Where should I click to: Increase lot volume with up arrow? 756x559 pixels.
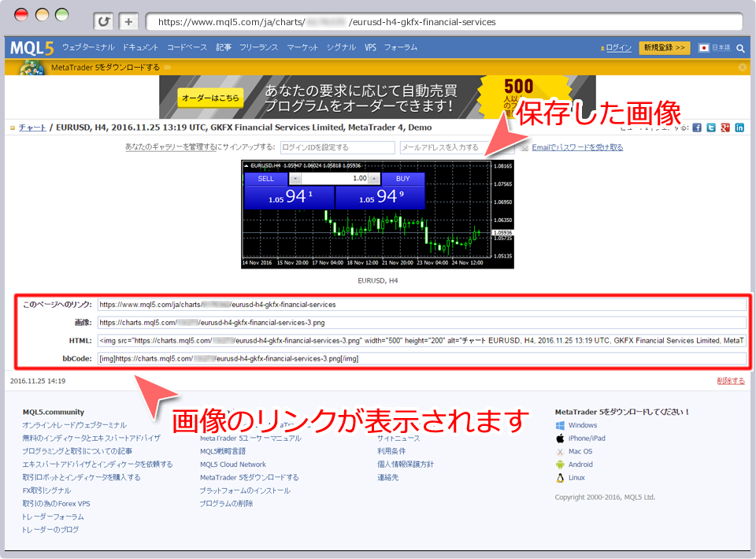pyautogui.click(x=374, y=179)
